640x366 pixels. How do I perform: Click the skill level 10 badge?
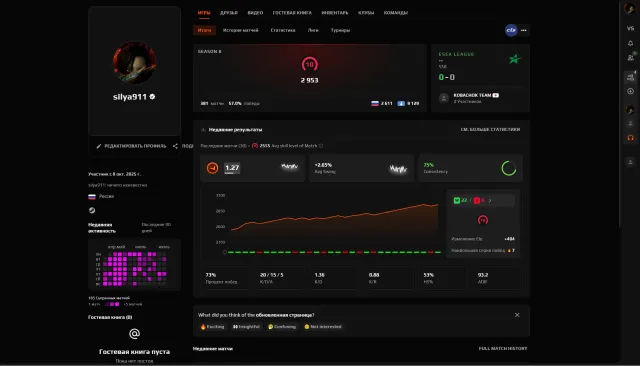[x=309, y=64]
